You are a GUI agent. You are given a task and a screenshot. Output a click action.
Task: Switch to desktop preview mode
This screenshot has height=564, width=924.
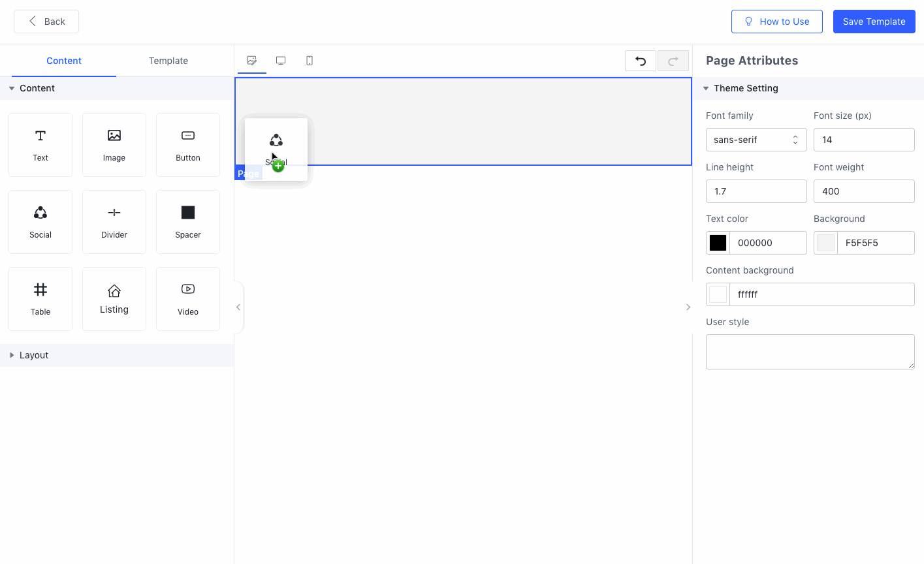281,61
